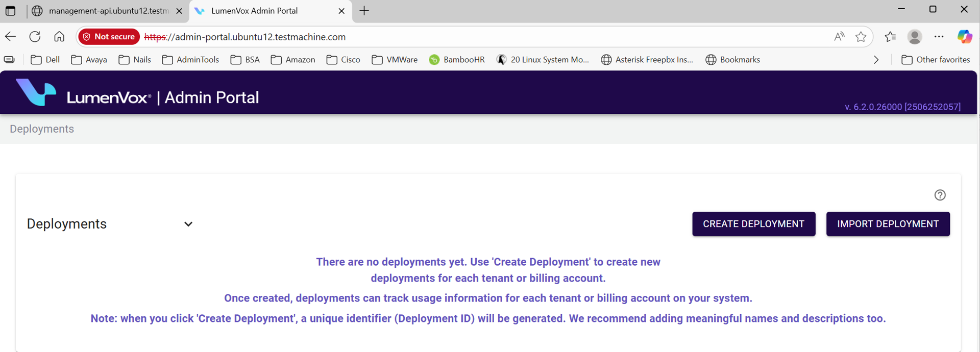Open Copilot sidebar icon

[964, 37]
